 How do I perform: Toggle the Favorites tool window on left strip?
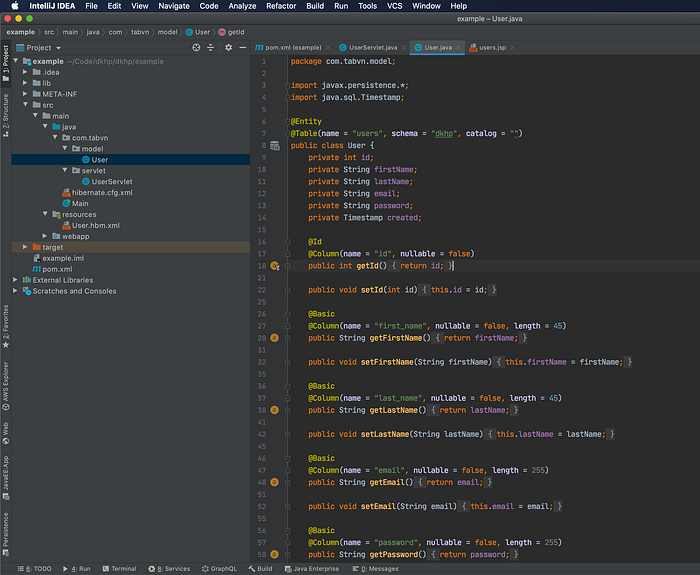(x=5, y=325)
